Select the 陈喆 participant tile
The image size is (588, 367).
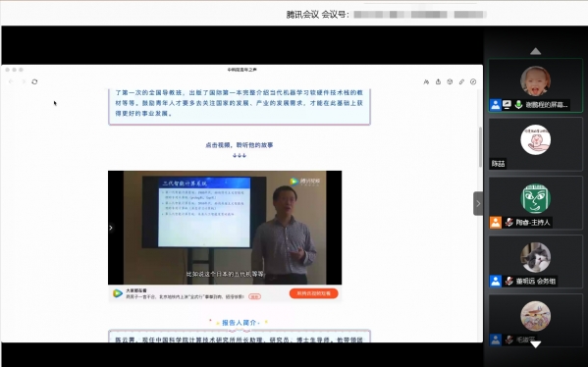click(536, 144)
